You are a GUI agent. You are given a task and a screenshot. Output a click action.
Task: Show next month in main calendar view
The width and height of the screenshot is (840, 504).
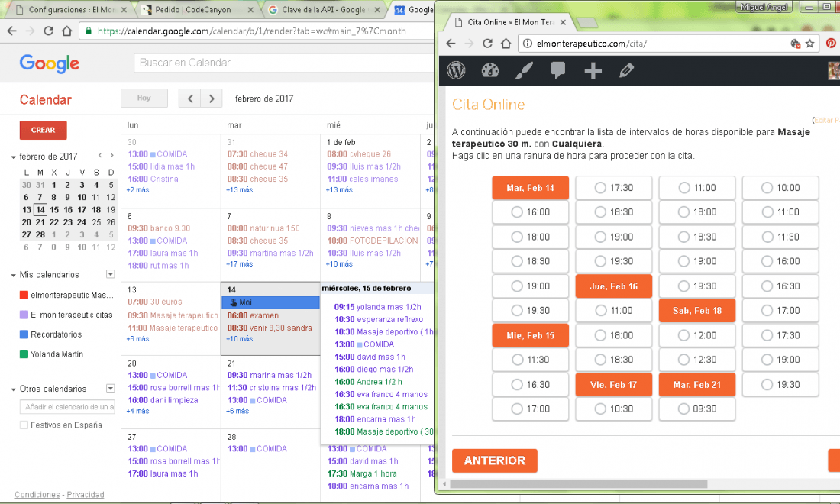(x=212, y=99)
